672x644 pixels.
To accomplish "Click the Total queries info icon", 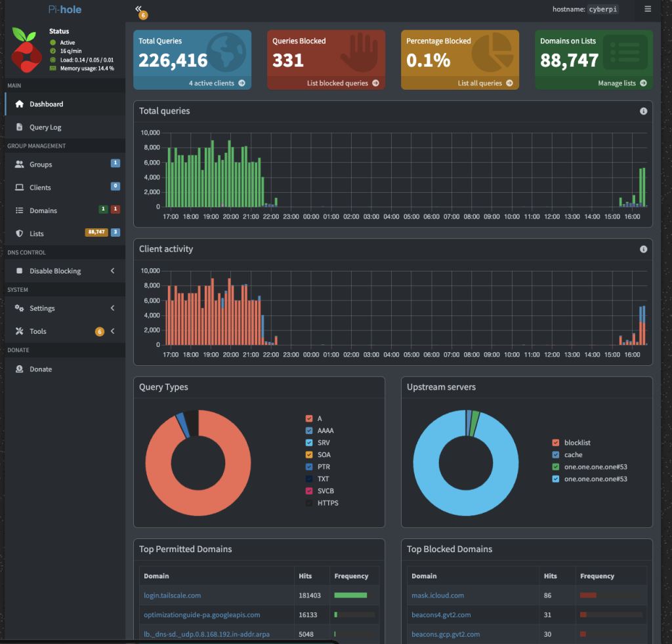I will point(643,111).
